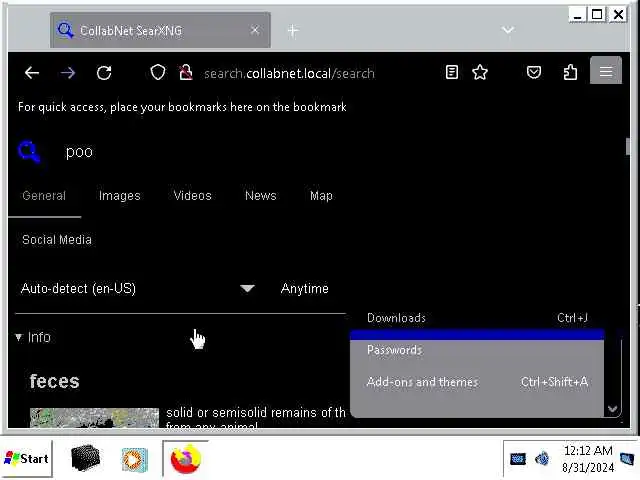
Task: Open the Anytime time-range dropdown
Action: 304,289
